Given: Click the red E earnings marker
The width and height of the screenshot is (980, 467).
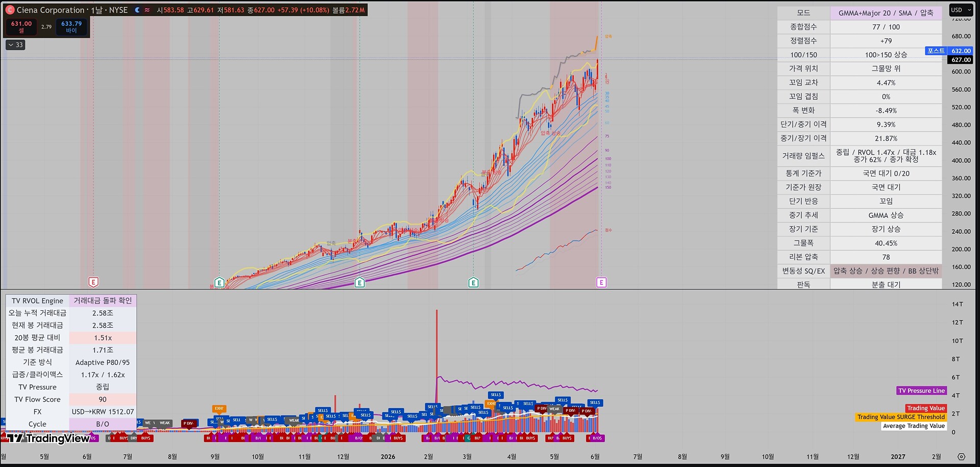Looking at the screenshot, I should [x=93, y=282].
